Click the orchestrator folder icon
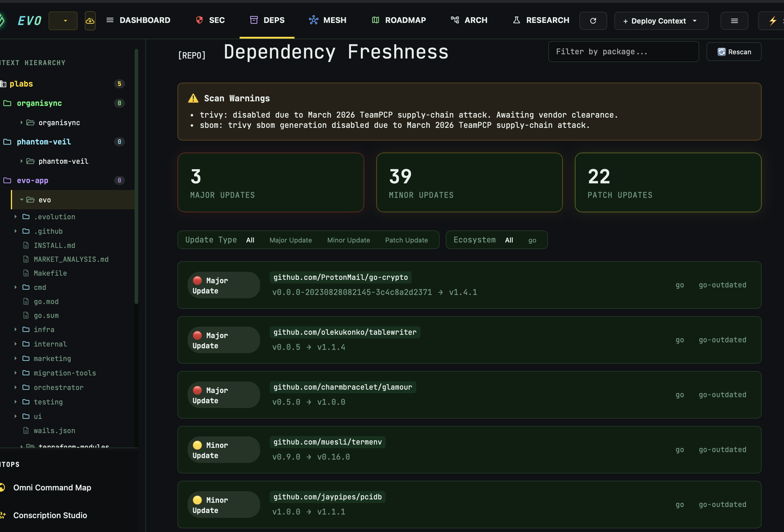Viewport: 784px width, 532px height. coord(26,387)
